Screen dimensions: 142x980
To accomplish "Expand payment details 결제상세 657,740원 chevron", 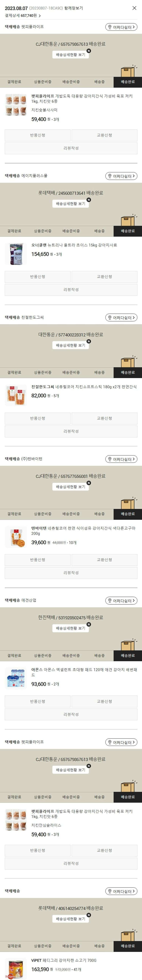I will [x=40, y=16].
